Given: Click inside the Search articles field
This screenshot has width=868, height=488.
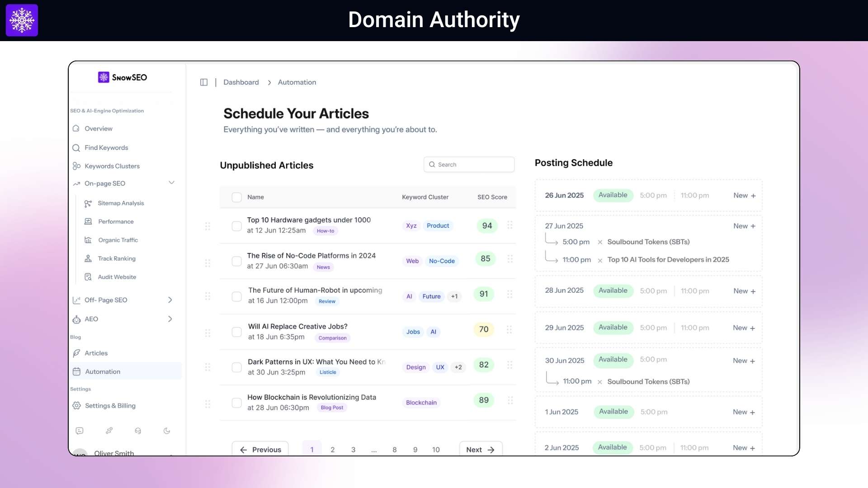Looking at the screenshot, I should [x=469, y=164].
